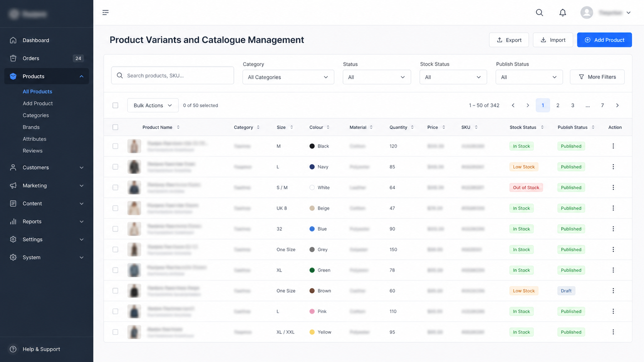Click the blue Add Product button
This screenshot has height=362, width=644.
tap(604, 40)
